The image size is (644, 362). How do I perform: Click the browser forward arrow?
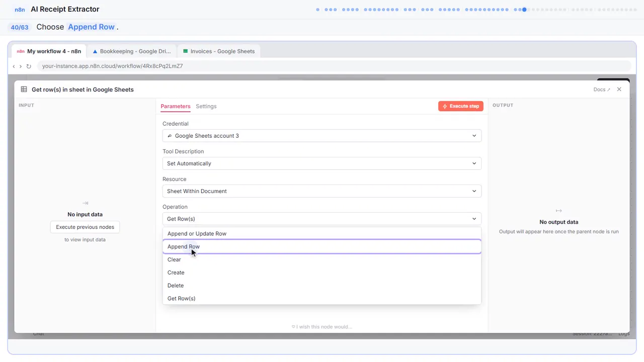pyautogui.click(x=21, y=66)
